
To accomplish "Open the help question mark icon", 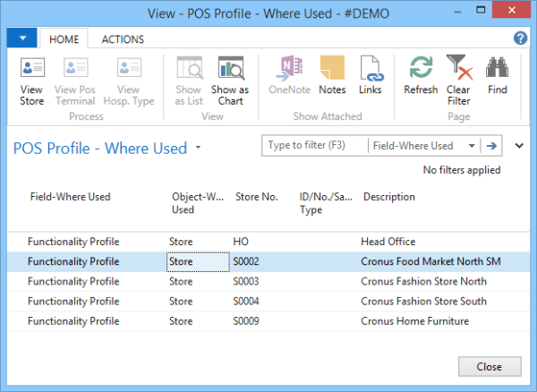I will click(520, 38).
